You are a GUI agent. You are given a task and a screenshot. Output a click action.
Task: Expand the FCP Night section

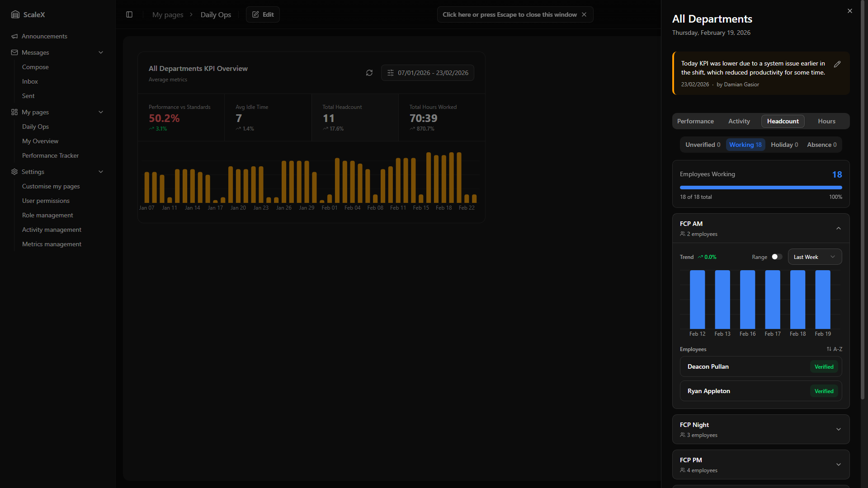point(838,429)
